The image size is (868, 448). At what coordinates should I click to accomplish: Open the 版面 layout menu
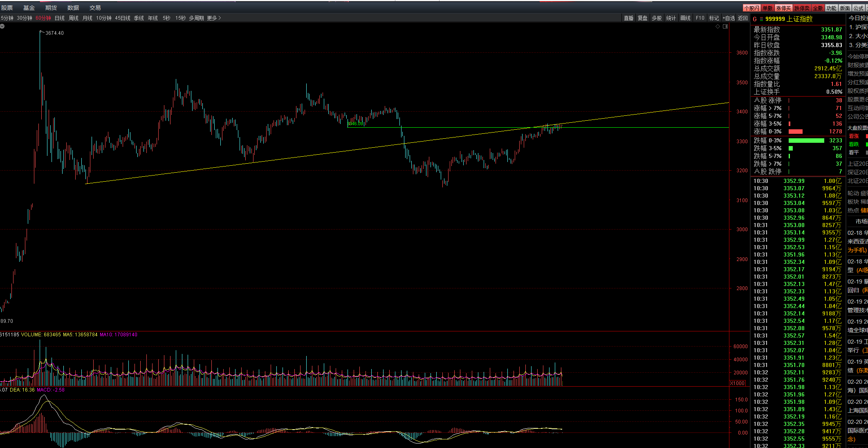(x=845, y=8)
